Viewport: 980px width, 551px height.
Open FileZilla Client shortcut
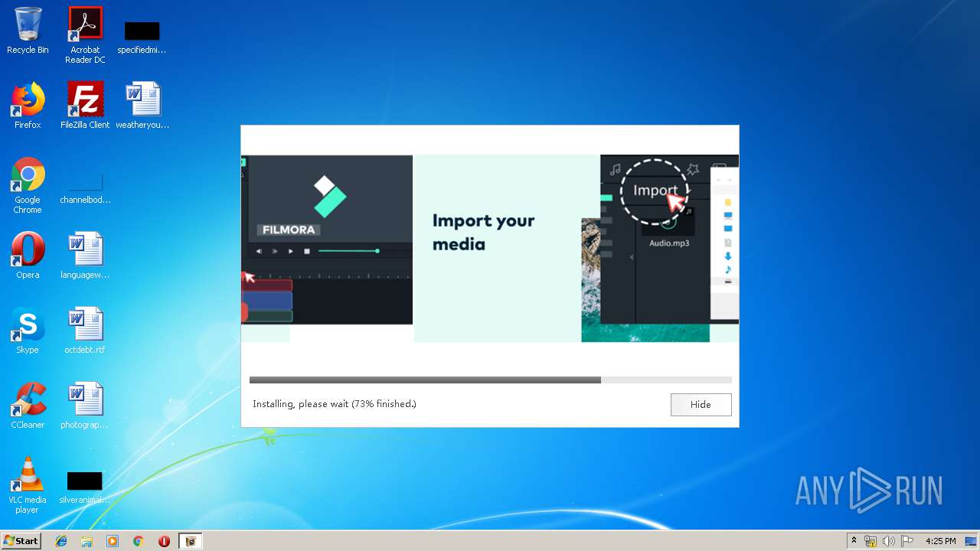[85, 106]
